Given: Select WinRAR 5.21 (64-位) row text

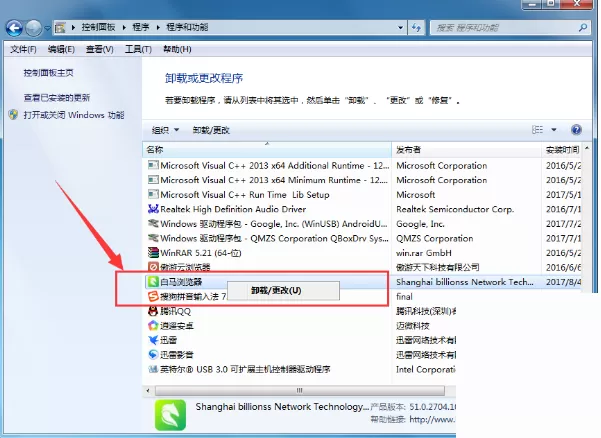Looking at the screenshot, I should click(x=201, y=253).
